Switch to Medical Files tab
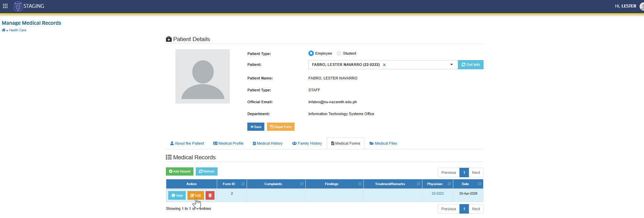 tap(383, 143)
